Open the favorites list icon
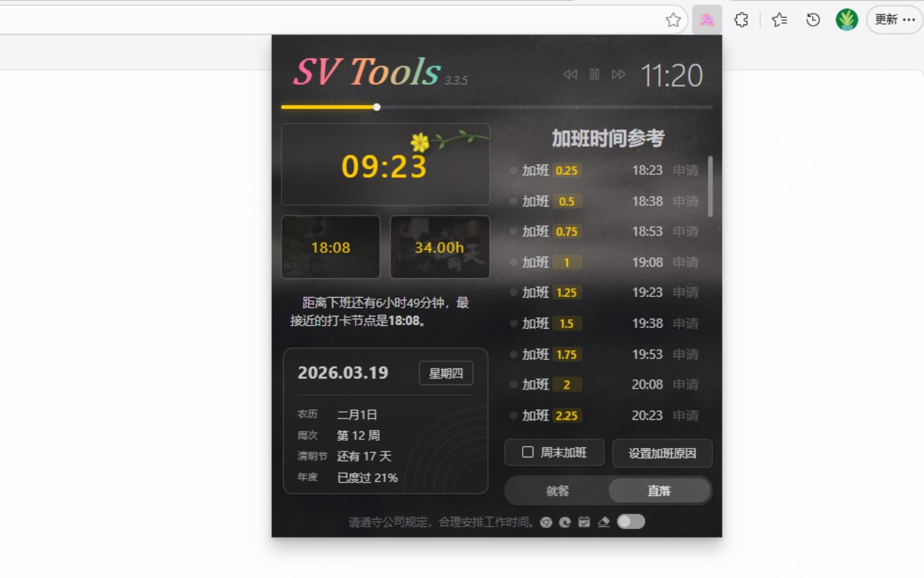 (x=780, y=20)
